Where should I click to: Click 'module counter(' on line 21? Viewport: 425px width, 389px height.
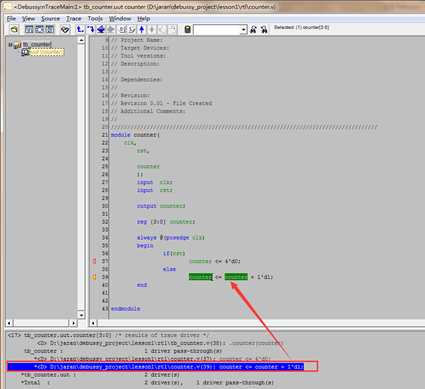coord(135,135)
